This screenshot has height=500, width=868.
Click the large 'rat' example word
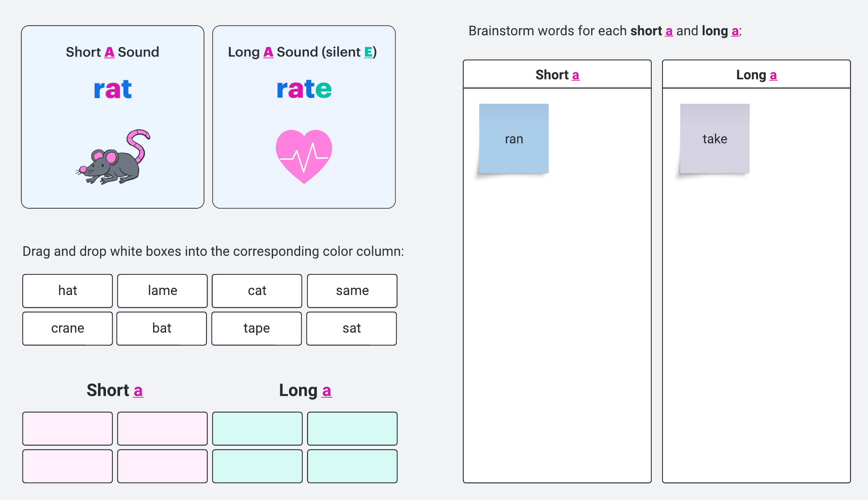tap(112, 89)
